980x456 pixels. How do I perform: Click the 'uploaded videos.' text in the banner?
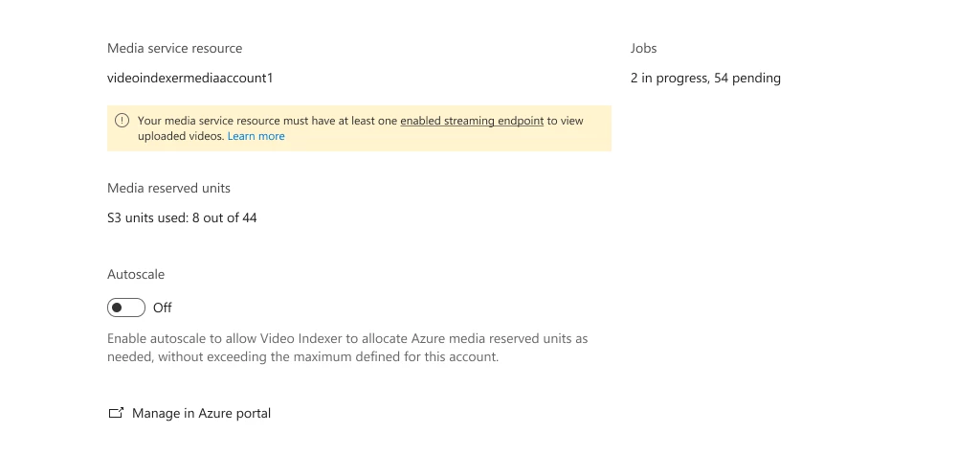[181, 136]
